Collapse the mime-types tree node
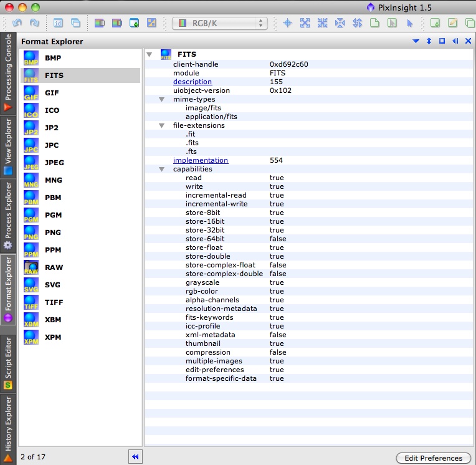This screenshot has width=476, height=465. 162,99
